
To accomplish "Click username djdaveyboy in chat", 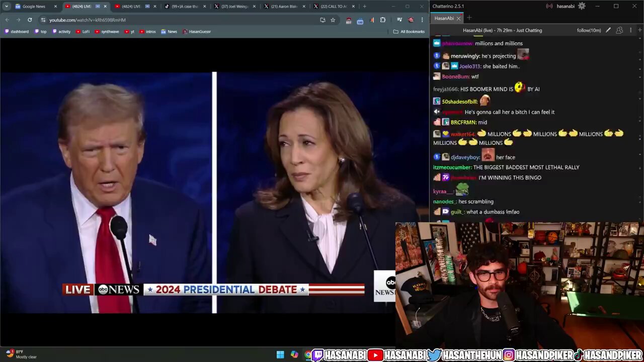I will point(465,157).
